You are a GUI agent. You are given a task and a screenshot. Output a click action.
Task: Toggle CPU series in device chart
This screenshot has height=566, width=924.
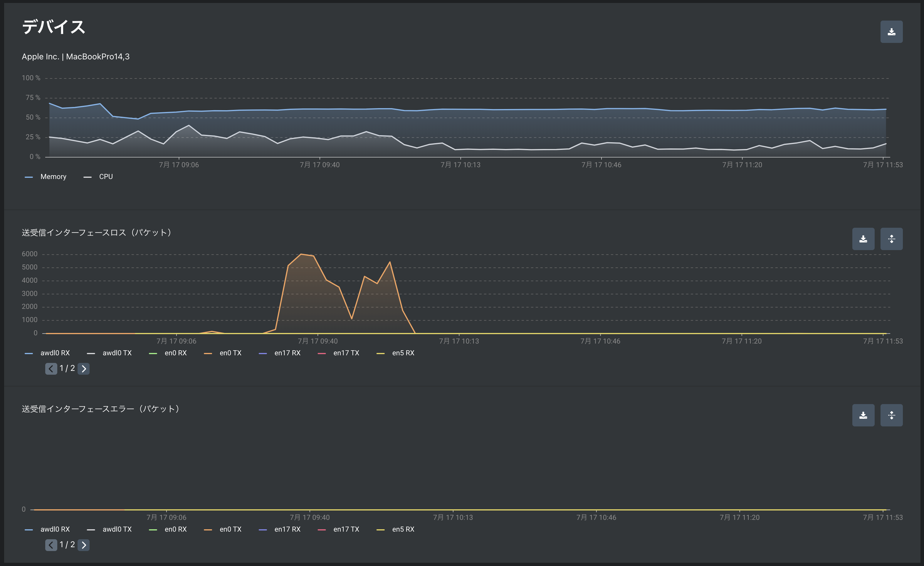coord(98,177)
